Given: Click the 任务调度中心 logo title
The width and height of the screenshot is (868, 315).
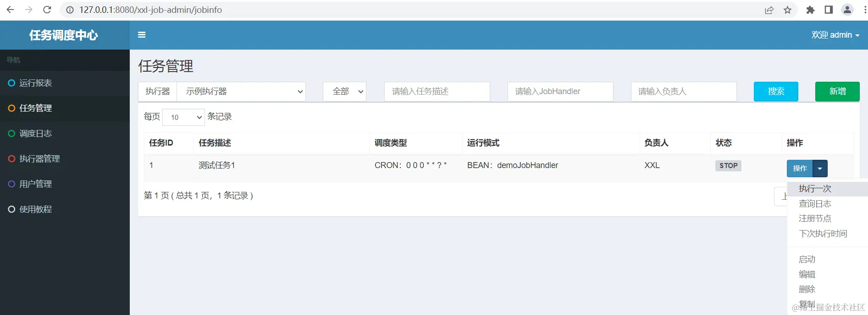Looking at the screenshot, I should (x=64, y=35).
